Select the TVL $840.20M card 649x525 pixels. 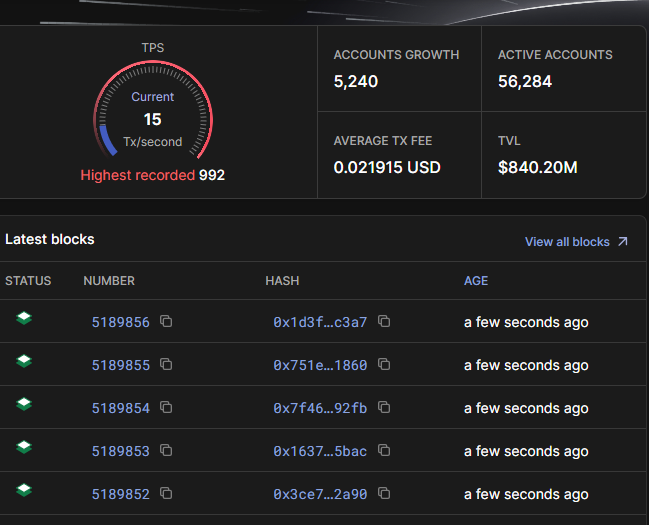563,155
